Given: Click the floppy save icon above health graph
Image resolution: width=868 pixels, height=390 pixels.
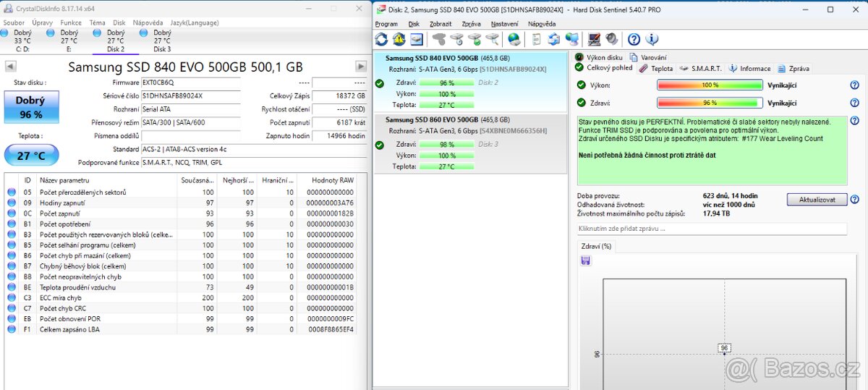Looking at the screenshot, I should point(585,260).
